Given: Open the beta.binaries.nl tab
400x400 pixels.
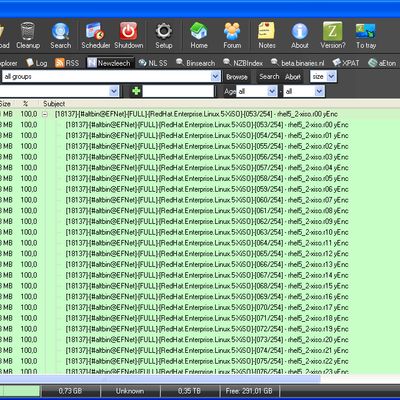Looking at the screenshot, I should pyautogui.click(x=298, y=63).
